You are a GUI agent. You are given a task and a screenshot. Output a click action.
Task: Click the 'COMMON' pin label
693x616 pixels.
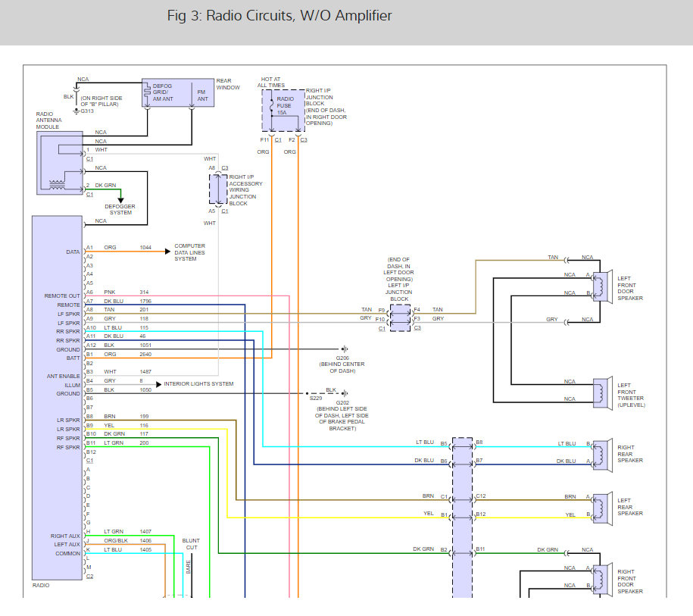click(67, 554)
